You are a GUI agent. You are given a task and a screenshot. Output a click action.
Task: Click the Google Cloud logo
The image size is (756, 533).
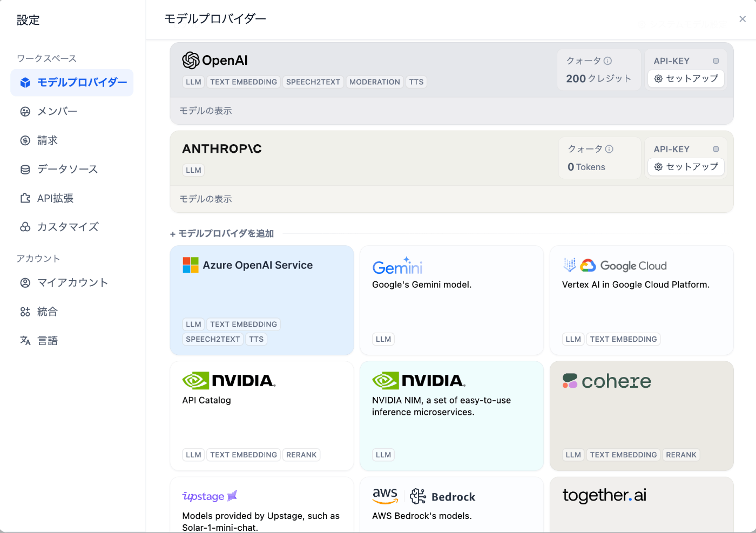coord(615,265)
